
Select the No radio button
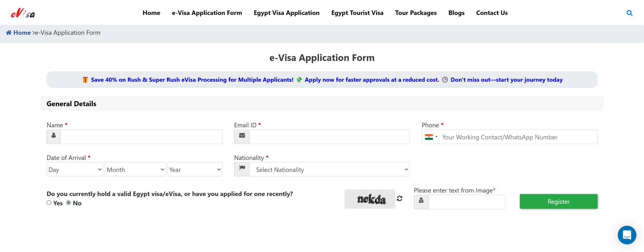pos(69,203)
